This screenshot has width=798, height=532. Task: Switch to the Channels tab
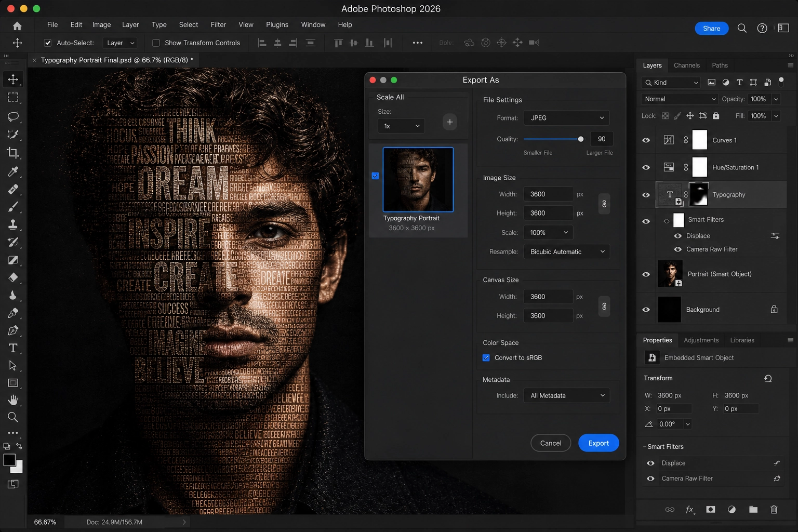pos(686,65)
